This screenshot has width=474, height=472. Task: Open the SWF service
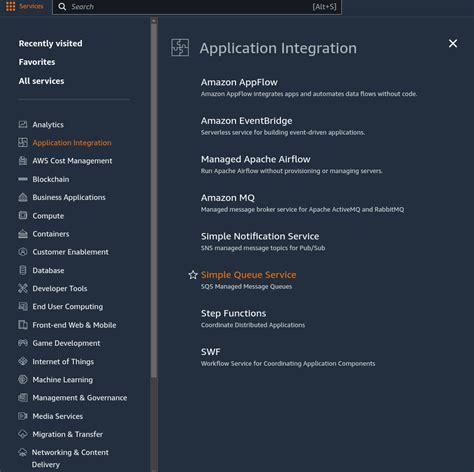click(210, 352)
